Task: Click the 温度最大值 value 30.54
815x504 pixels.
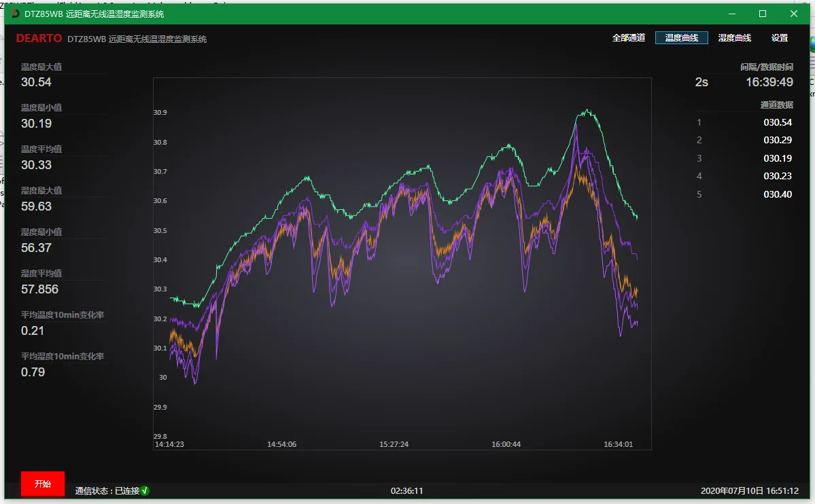Action: 36,82
